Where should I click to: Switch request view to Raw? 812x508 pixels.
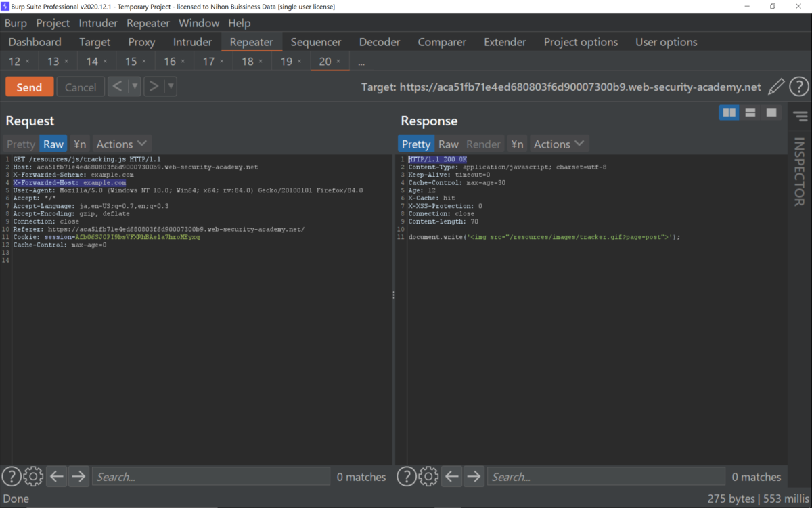(53, 144)
